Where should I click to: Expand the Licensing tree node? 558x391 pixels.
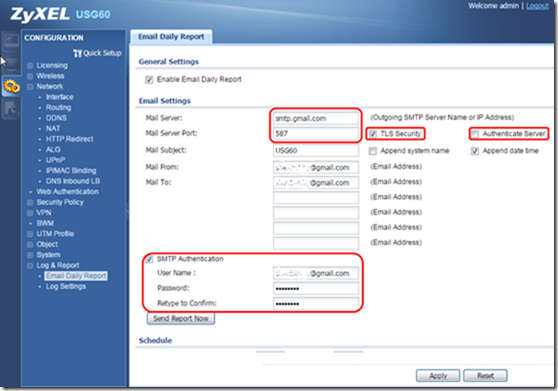coord(30,66)
